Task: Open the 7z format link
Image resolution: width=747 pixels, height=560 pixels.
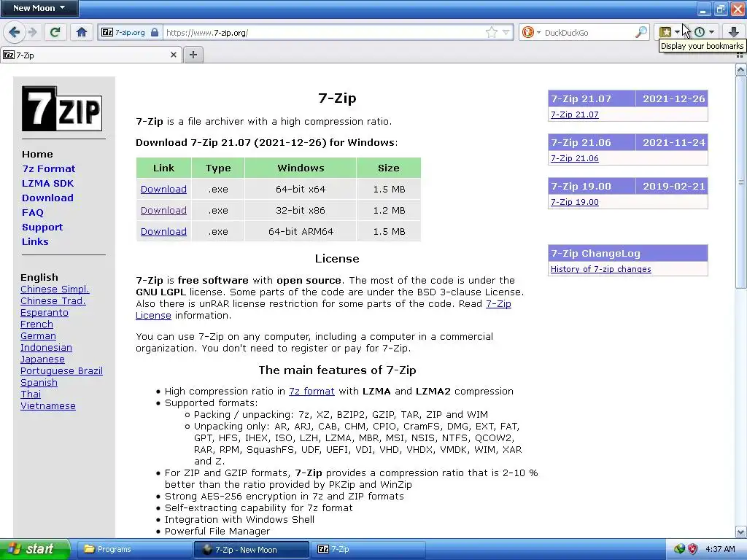Action: 311,392
